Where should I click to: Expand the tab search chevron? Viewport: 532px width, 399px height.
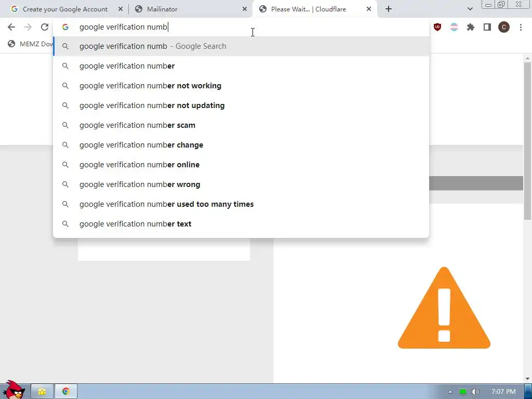pos(470,9)
